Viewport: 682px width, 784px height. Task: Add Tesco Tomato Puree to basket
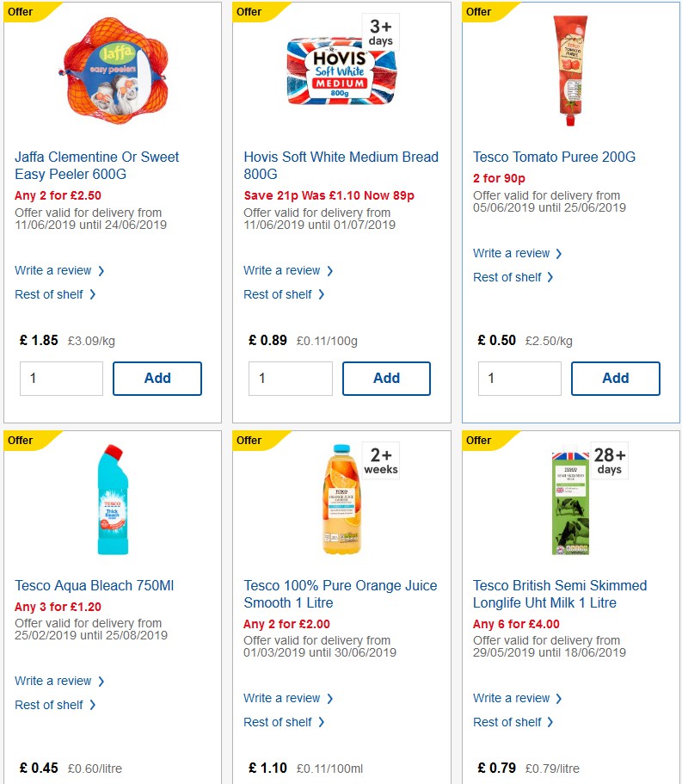616,378
